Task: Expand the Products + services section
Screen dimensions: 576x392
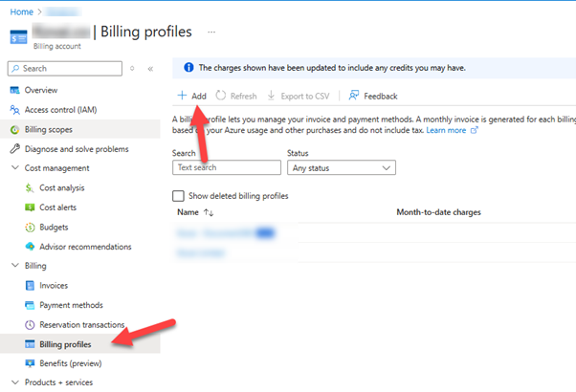Action: [14, 383]
